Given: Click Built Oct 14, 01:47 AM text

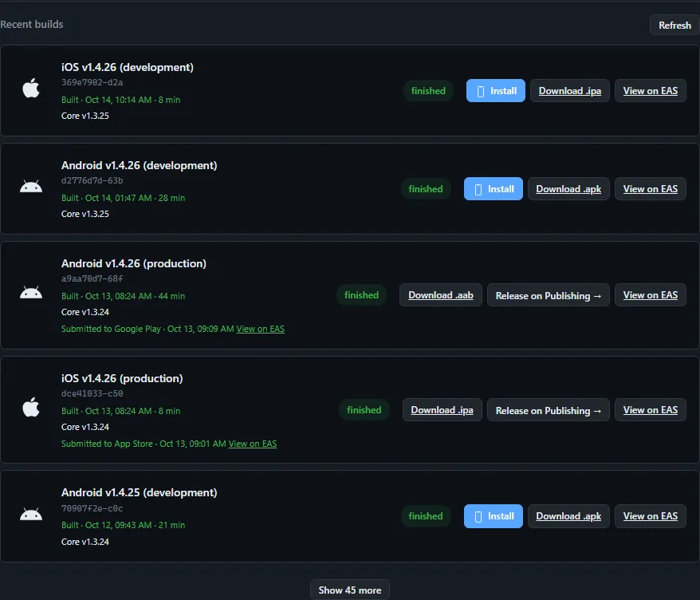Looking at the screenshot, I should (123, 198).
